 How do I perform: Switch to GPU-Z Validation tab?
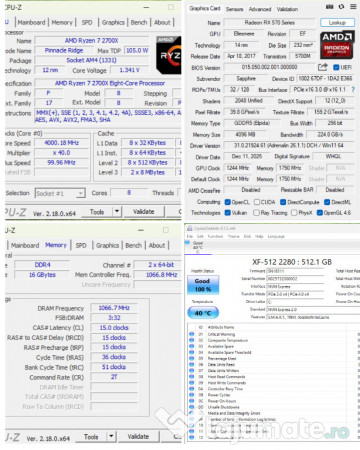tap(287, 9)
